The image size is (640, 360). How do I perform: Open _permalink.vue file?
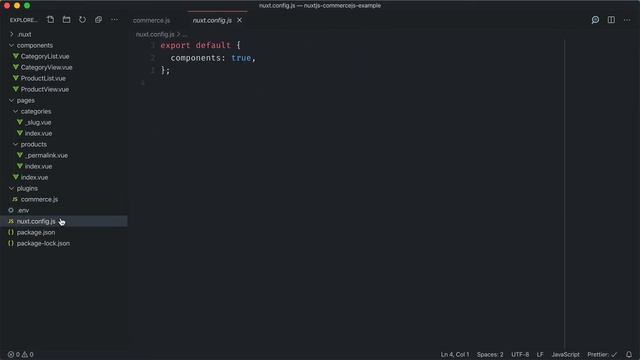click(x=64, y=156)
